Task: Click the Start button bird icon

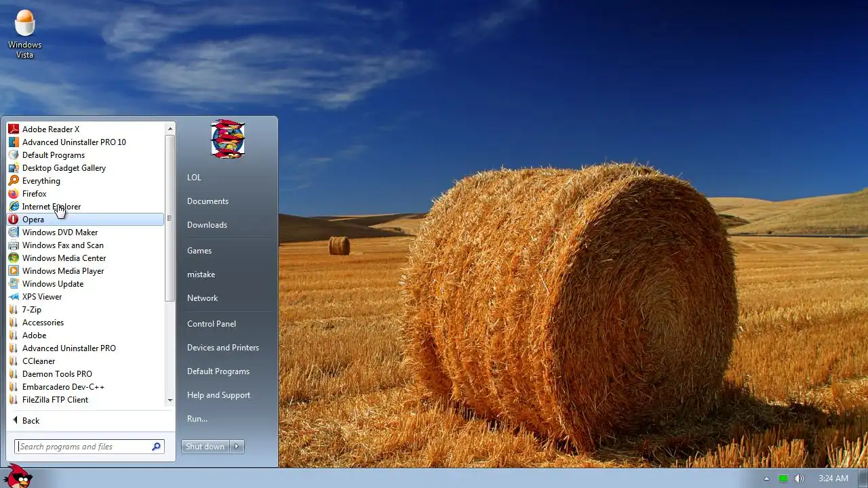Action: [18, 476]
